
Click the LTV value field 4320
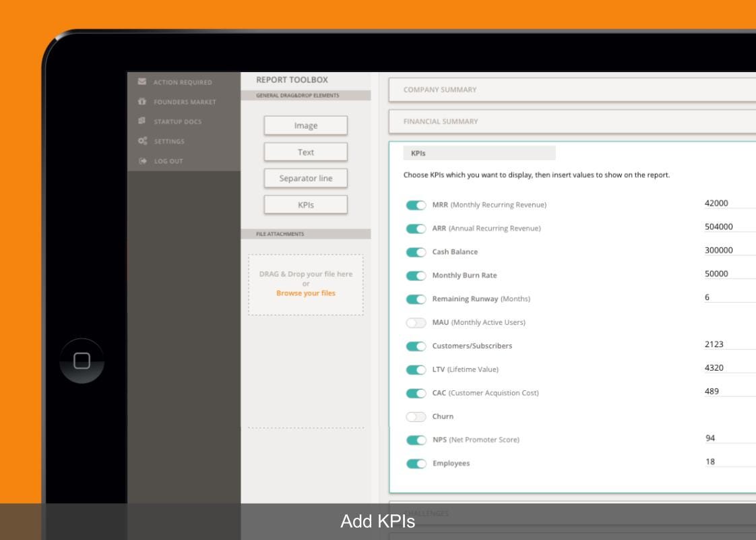[730, 367]
